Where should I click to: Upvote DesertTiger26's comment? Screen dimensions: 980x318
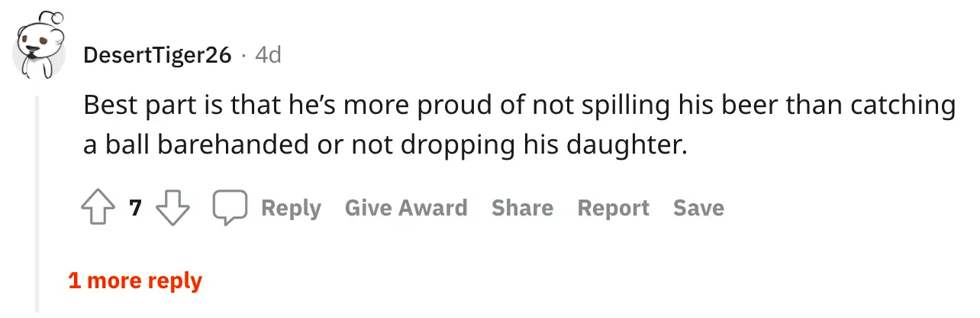tap(97, 208)
